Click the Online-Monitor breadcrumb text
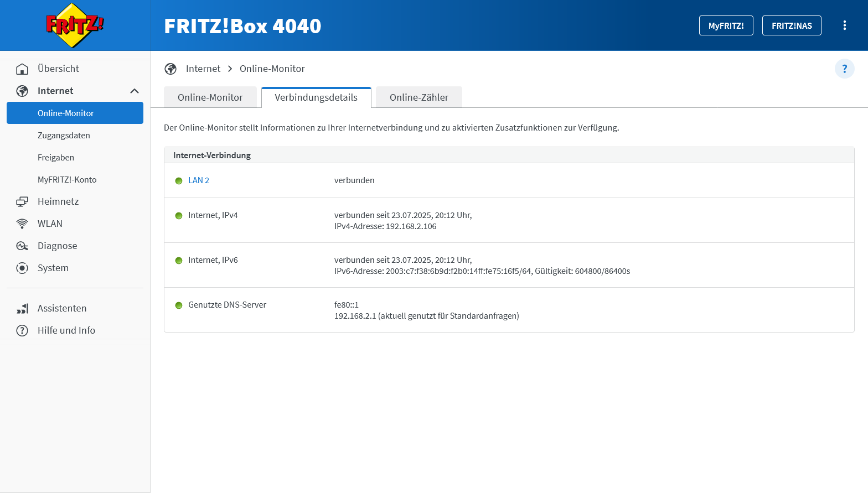 pyautogui.click(x=272, y=69)
